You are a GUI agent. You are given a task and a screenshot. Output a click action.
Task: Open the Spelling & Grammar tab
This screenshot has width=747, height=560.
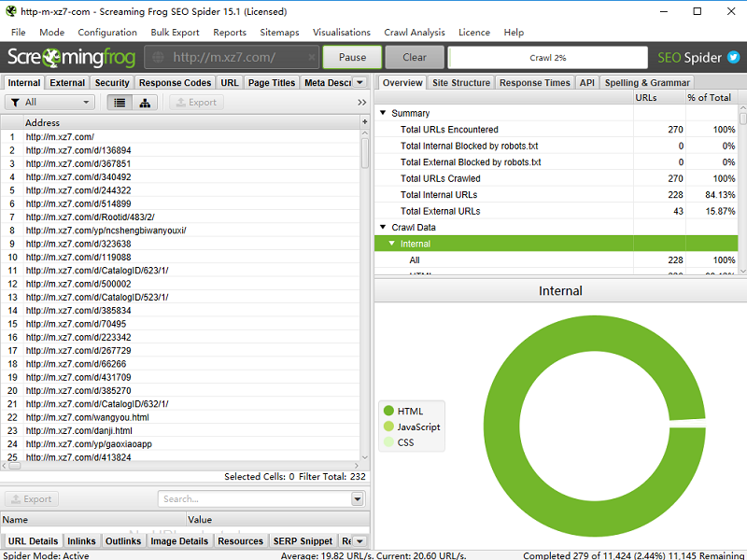point(647,82)
